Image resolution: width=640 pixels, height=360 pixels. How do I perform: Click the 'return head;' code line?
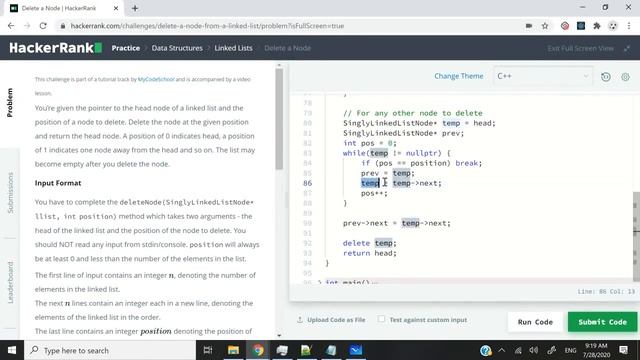(x=369, y=253)
